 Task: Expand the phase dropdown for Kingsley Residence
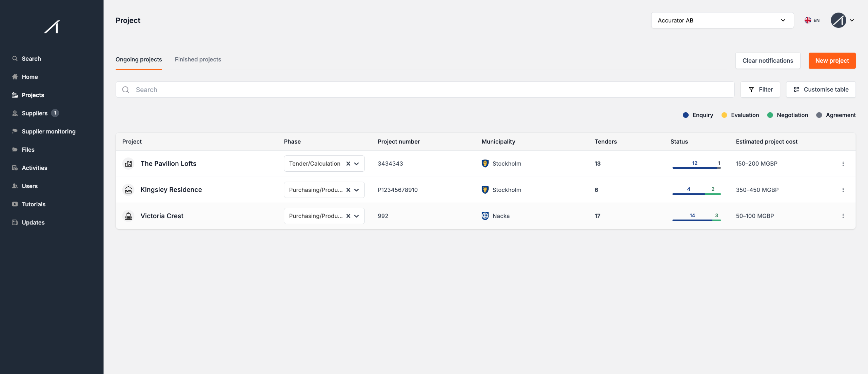point(356,190)
